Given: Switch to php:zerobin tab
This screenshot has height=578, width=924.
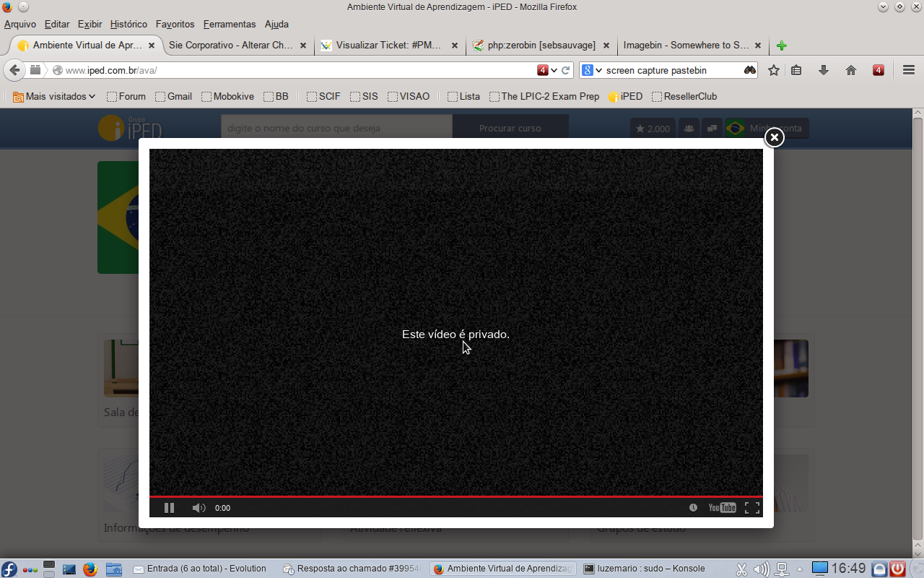Looking at the screenshot, I should point(541,45).
